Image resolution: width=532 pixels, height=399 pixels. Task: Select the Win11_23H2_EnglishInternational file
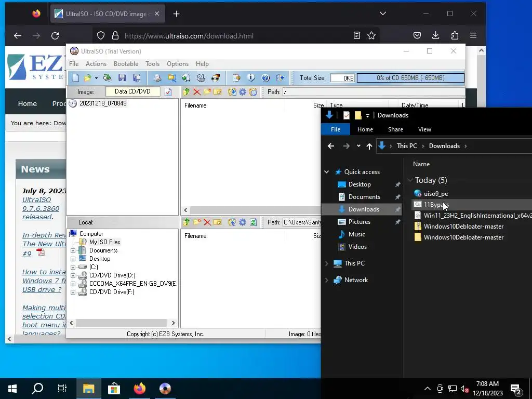(x=473, y=216)
